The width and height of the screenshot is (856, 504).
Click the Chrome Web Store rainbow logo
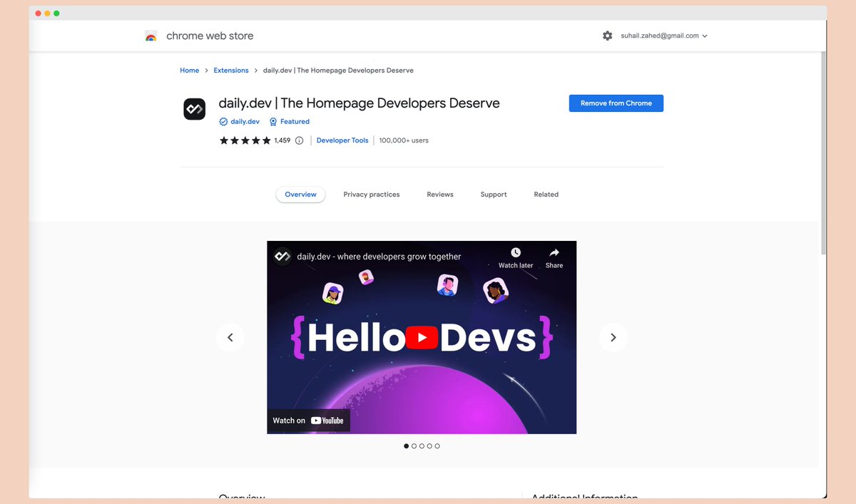(151, 36)
